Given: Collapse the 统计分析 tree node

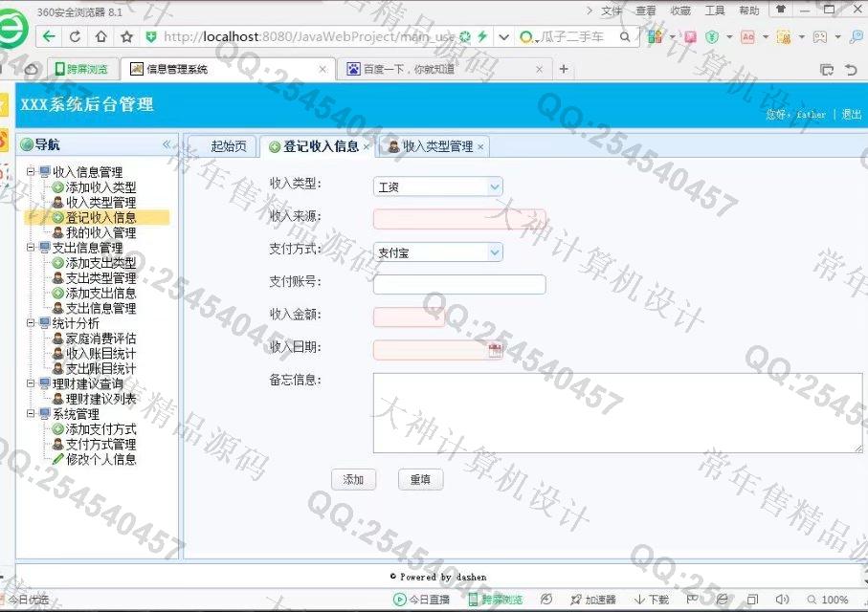Looking at the screenshot, I should pyautogui.click(x=31, y=323).
